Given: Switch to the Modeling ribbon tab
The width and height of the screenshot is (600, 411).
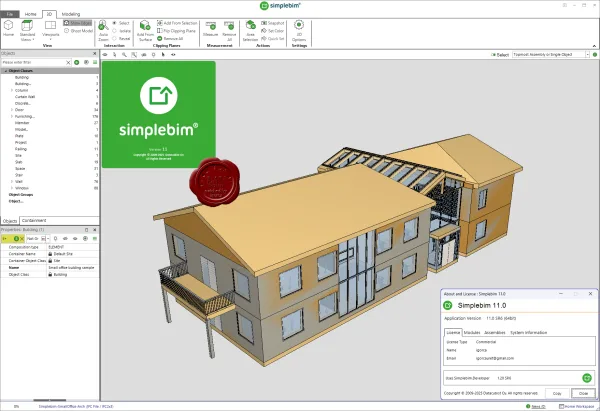Looking at the screenshot, I should (71, 14).
